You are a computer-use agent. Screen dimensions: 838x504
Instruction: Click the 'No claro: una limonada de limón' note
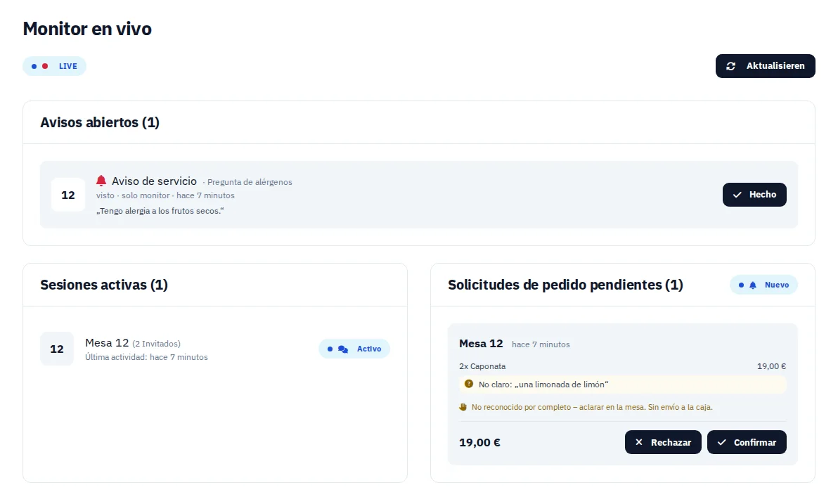(623, 385)
